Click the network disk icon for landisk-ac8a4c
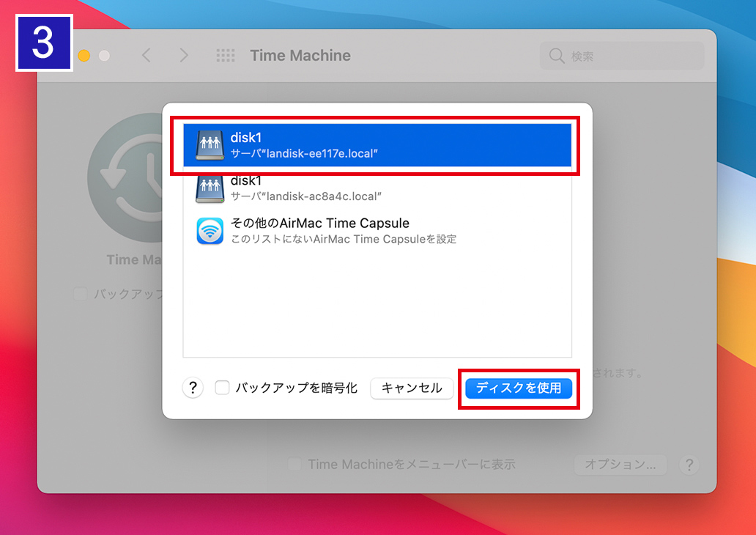The image size is (756, 535). click(x=210, y=188)
